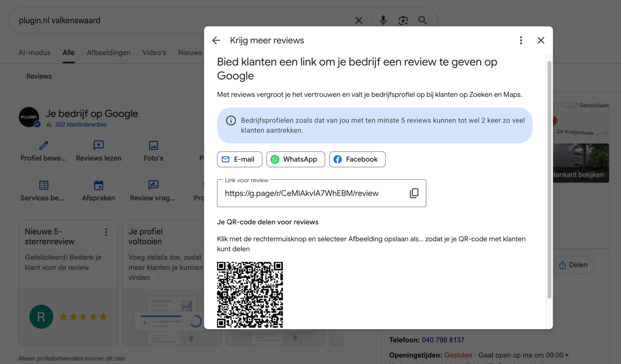Select the g.page review link text

coord(302,193)
